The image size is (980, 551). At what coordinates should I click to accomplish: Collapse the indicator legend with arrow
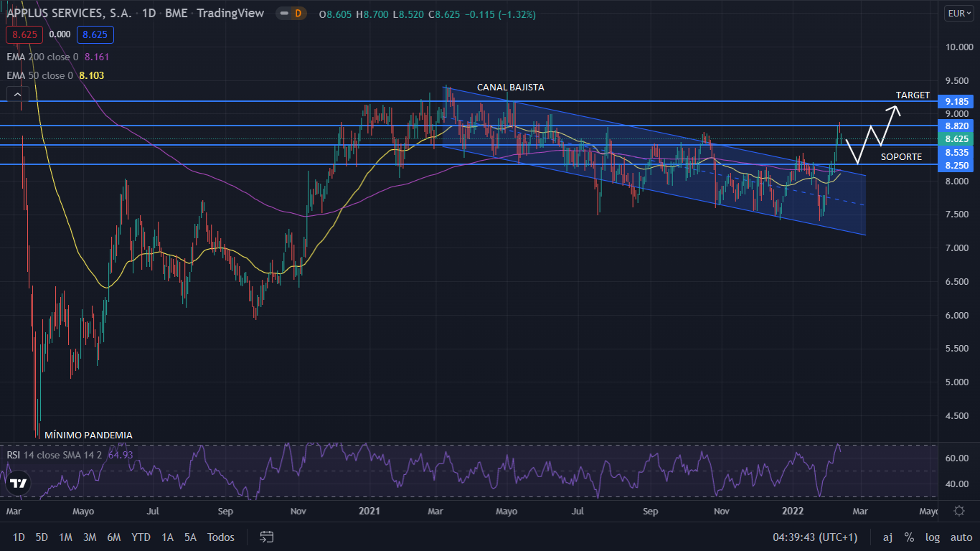pyautogui.click(x=17, y=94)
